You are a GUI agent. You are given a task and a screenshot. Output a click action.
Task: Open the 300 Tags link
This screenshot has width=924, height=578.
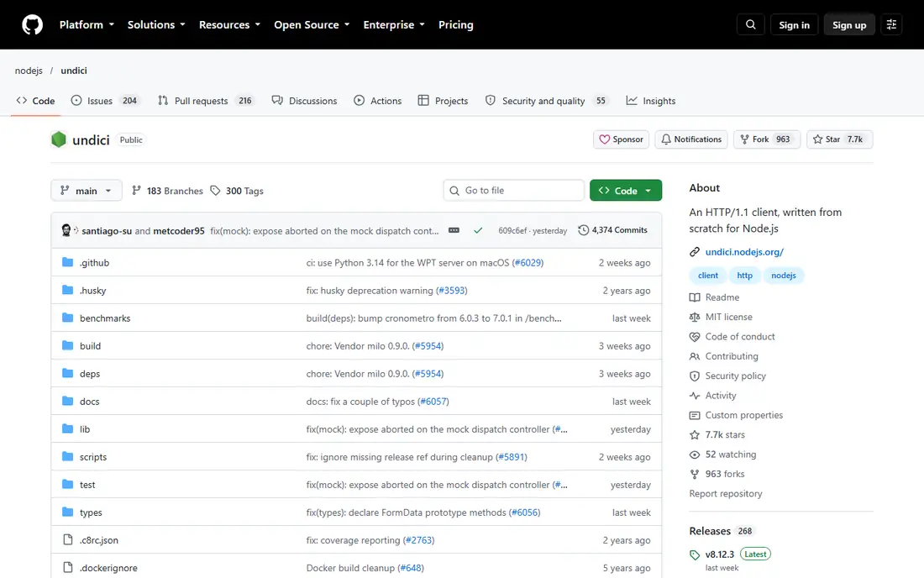237,191
